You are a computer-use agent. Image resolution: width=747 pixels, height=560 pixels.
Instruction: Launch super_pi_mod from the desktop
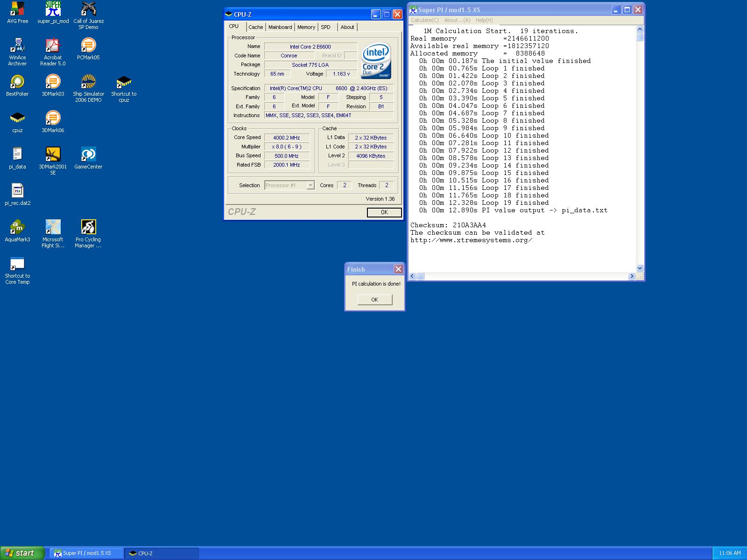[53, 13]
